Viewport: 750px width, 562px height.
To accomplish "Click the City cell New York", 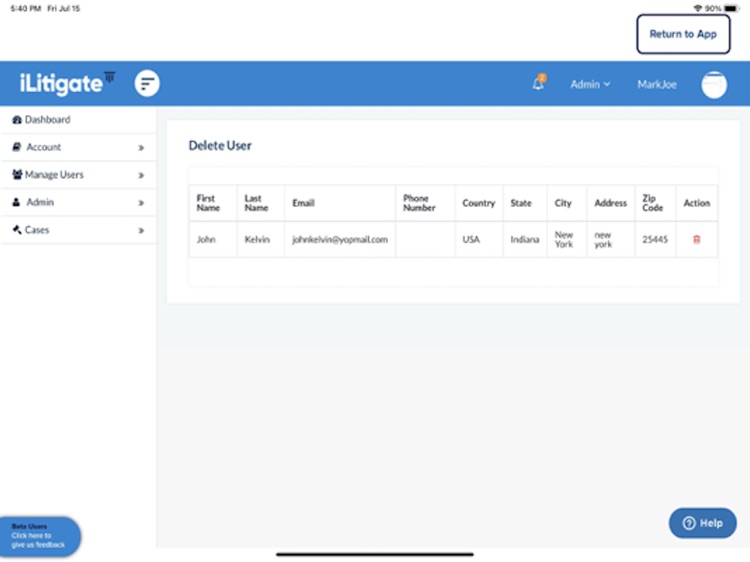I will 567,240.
